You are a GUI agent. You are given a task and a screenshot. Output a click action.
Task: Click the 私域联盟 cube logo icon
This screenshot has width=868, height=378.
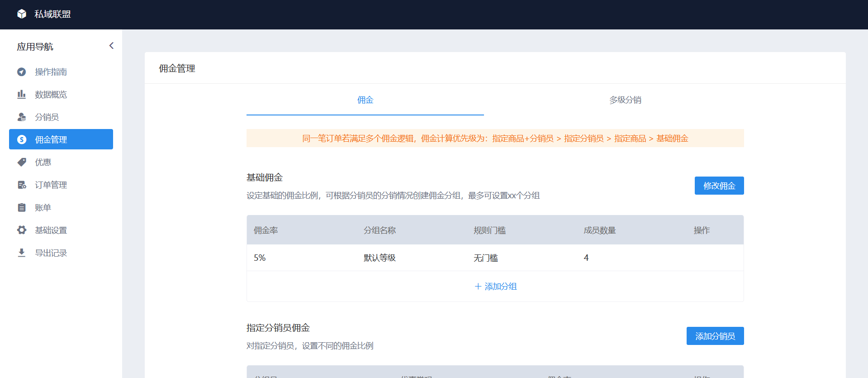coord(22,14)
